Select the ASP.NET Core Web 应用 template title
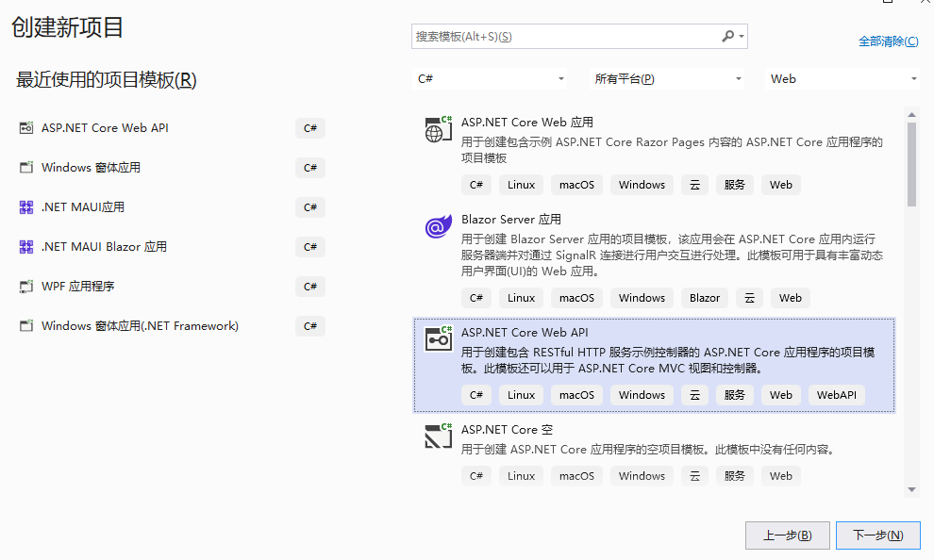Viewport: 934px width, 560px height. click(x=527, y=122)
